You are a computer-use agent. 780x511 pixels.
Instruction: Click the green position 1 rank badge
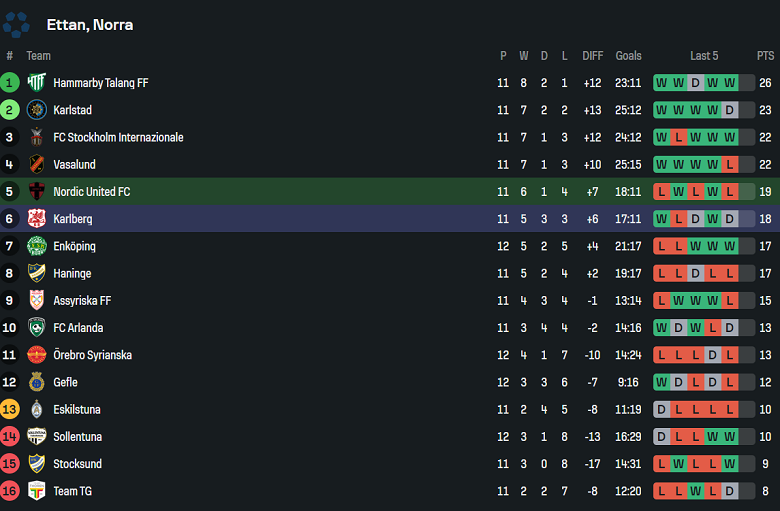10,83
